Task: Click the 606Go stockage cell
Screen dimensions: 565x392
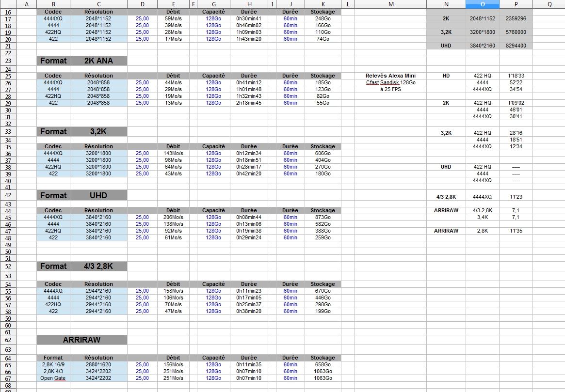Action: (323, 153)
